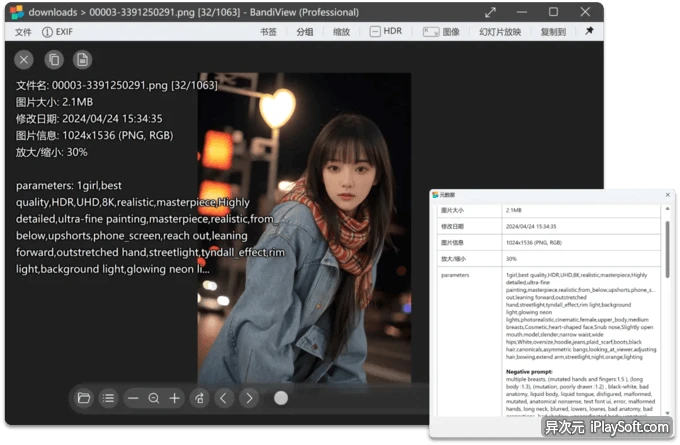
Task: Go to previous image with left chevron
Action: (224, 398)
